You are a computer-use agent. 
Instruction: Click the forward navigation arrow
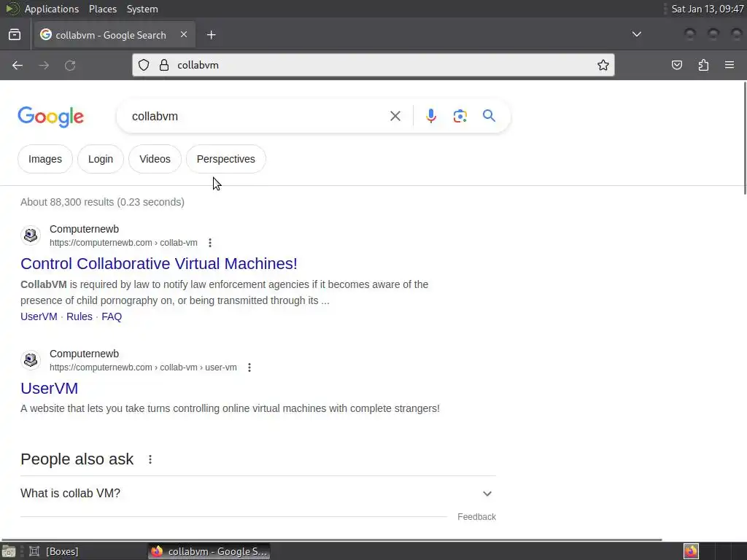[44, 65]
